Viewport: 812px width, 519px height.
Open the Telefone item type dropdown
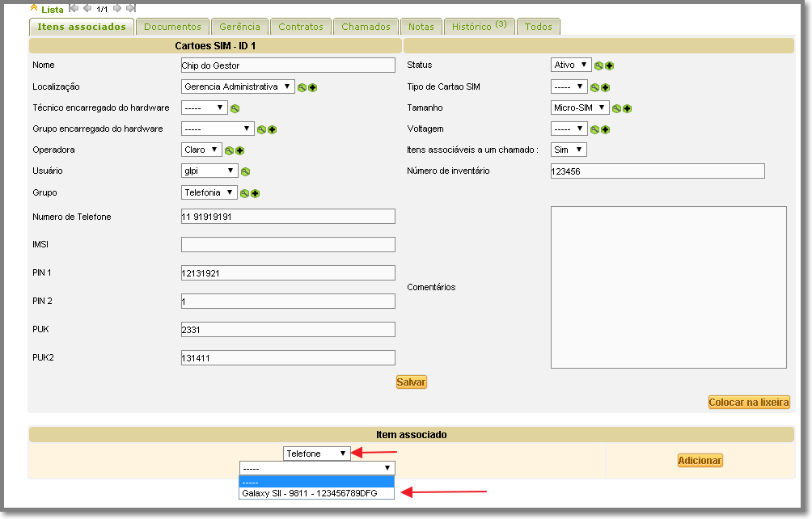coord(315,454)
